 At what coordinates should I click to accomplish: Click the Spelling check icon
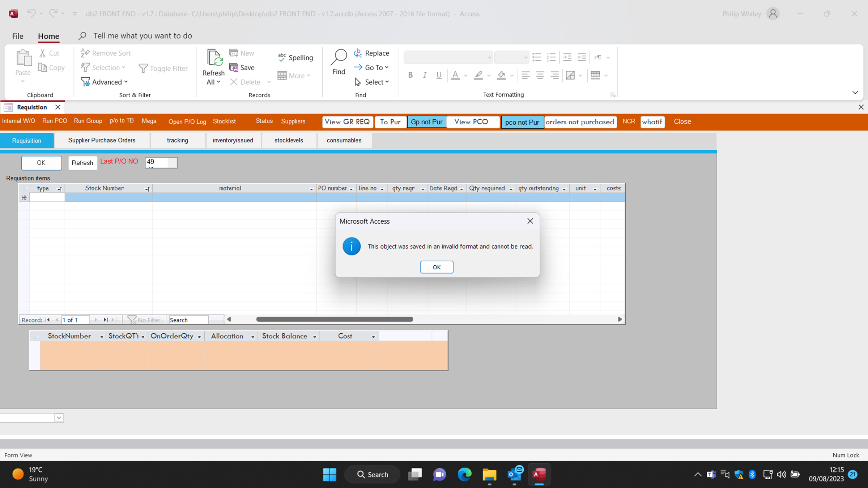(282, 57)
